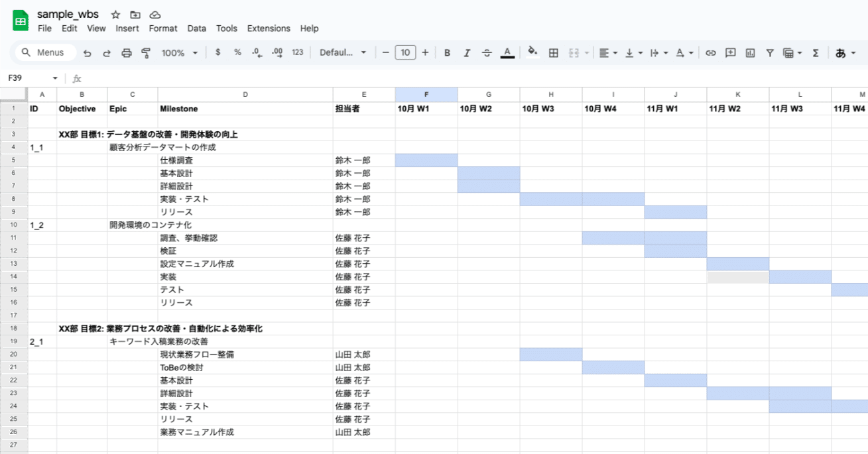
Task: Decrease decimal places
Action: (257, 52)
